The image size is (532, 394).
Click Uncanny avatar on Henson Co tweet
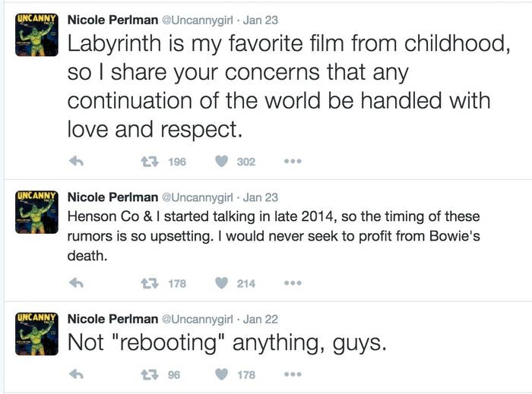click(36, 212)
